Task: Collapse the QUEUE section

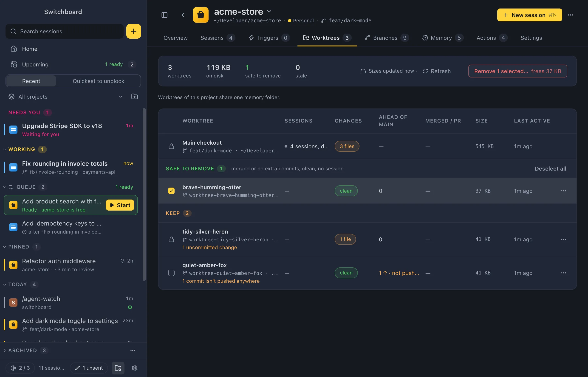Action: pyautogui.click(x=4, y=187)
